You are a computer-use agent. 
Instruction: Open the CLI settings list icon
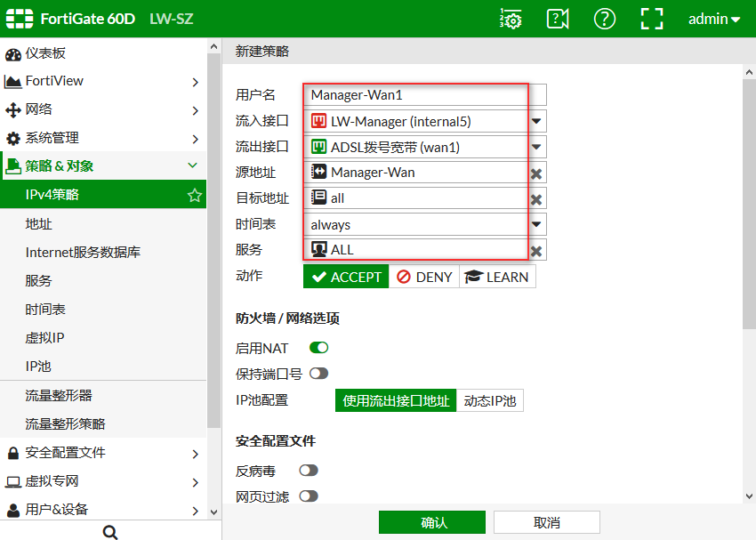point(511,19)
